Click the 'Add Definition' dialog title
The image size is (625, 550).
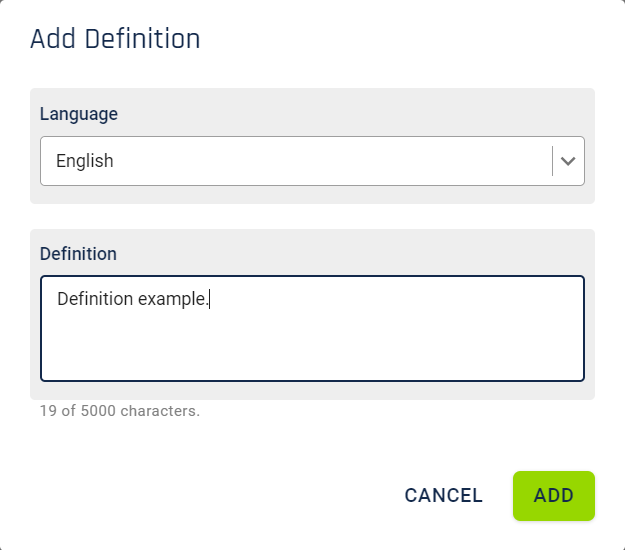click(115, 39)
